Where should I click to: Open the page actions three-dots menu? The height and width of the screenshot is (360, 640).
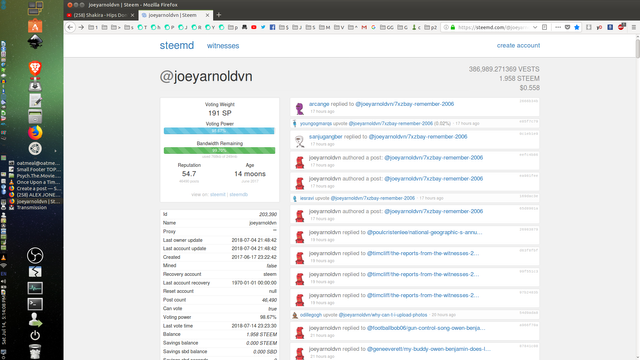tap(558, 27)
